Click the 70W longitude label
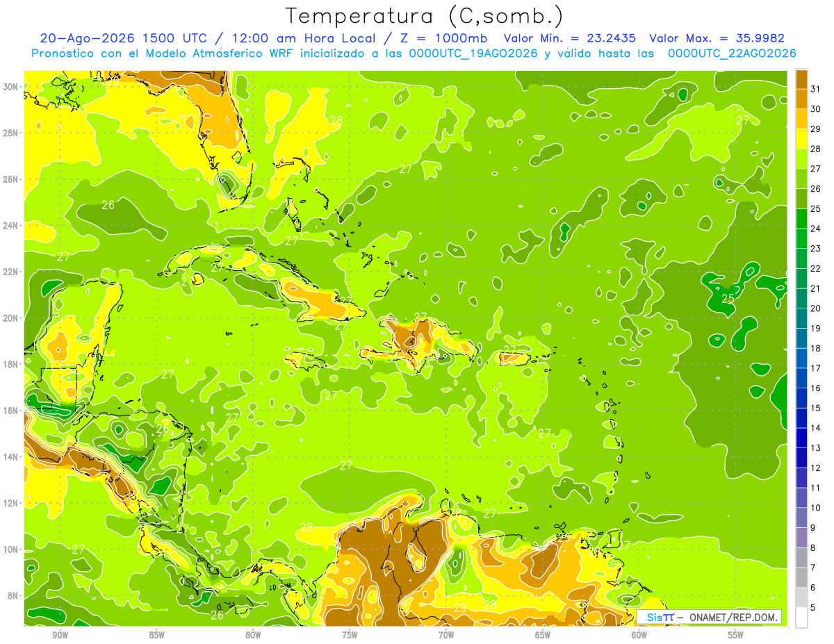The image size is (834, 644). [x=446, y=635]
